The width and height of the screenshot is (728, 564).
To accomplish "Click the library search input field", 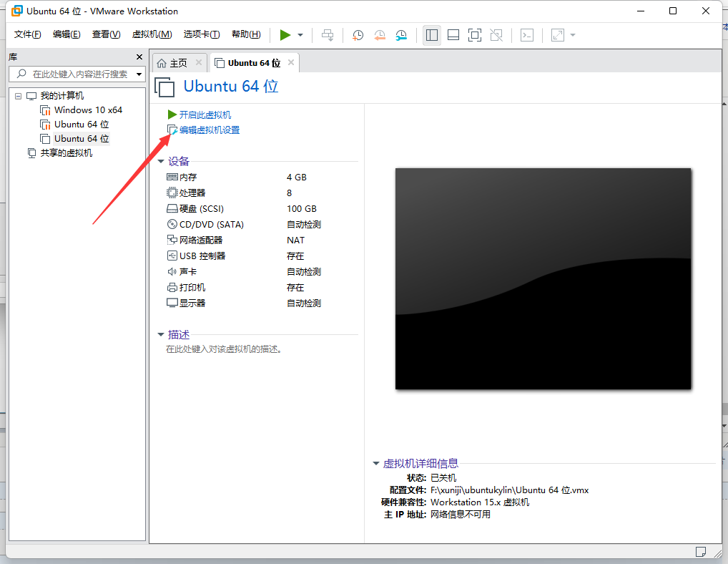I will pos(76,74).
